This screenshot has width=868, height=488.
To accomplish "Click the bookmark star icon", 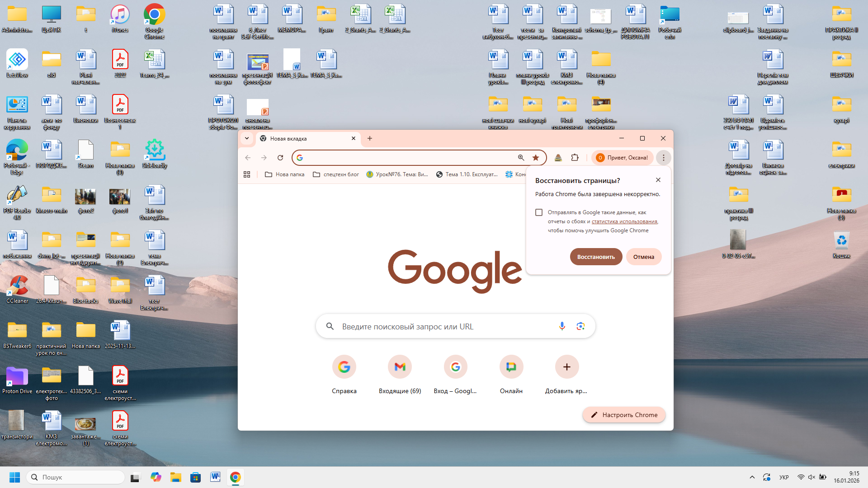I will [536, 158].
